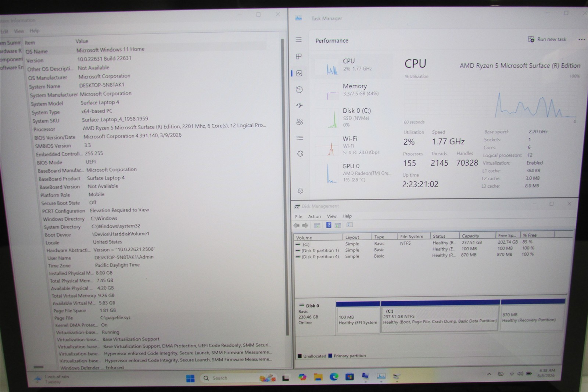Image resolution: width=588 pixels, height=392 pixels.
Task: Open the three-dot more options in Task Manager
Action: (581, 39)
